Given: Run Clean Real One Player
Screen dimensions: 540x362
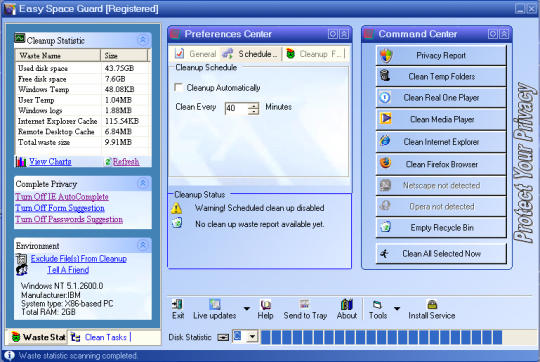Looking at the screenshot, I should coord(441,98).
